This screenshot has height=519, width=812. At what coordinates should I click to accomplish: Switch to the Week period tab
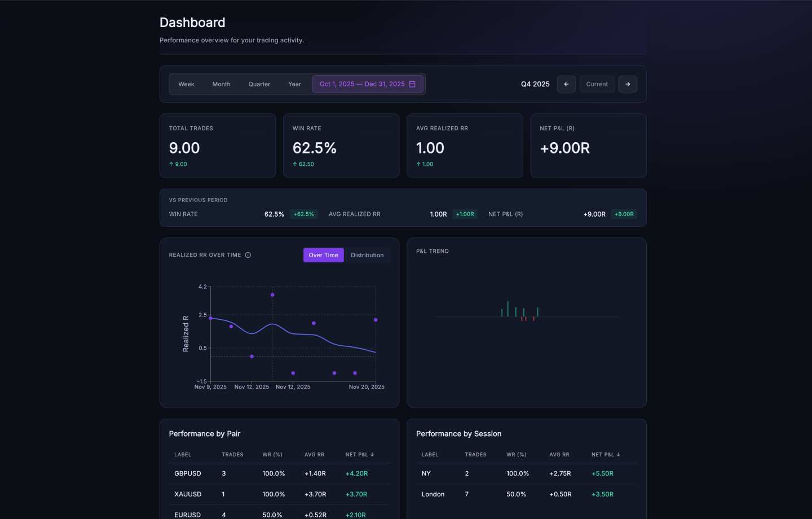pos(186,83)
